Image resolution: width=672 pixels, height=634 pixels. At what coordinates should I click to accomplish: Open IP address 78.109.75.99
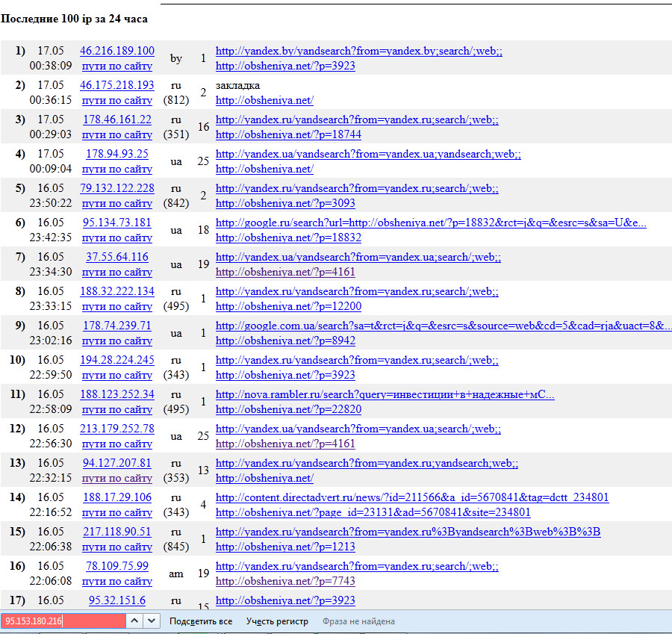tap(117, 566)
